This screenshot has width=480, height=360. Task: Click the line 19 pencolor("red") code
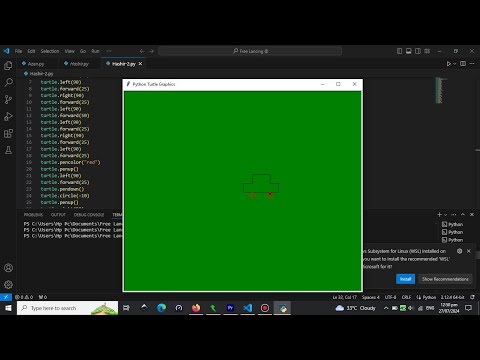(x=70, y=162)
